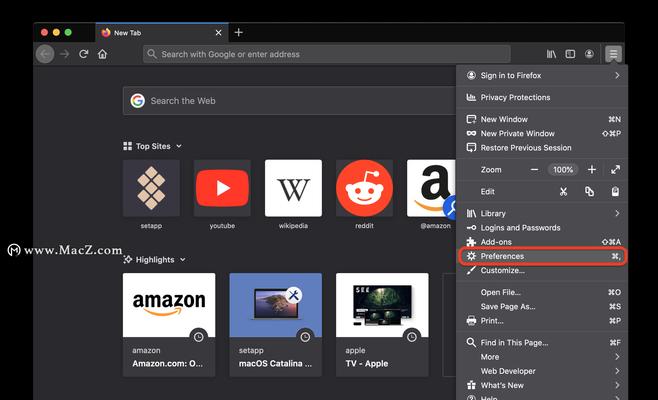This screenshot has width=658, height=400.
Task: Open the Library icon in toolbar
Action: pyautogui.click(x=551, y=54)
